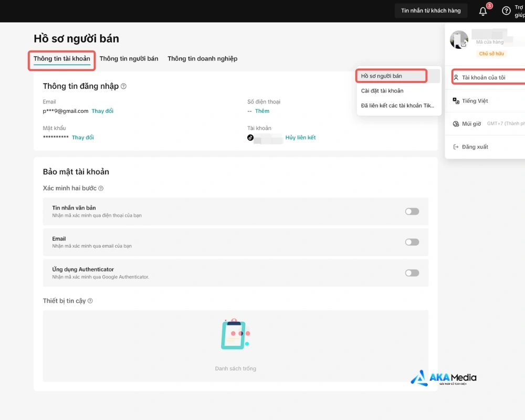Click the Đăng xuất logout icon

click(x=456, y=147)
